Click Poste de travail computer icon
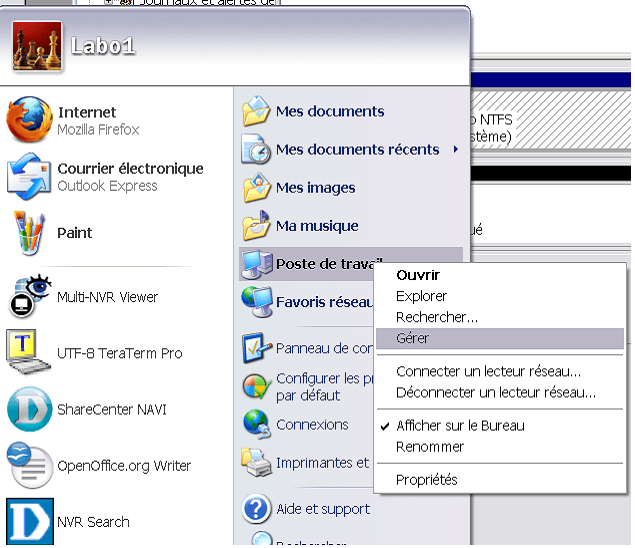Image resolution: width=635 pixels, height=548 pixels. pyautogui.click(x=257, y=264)
